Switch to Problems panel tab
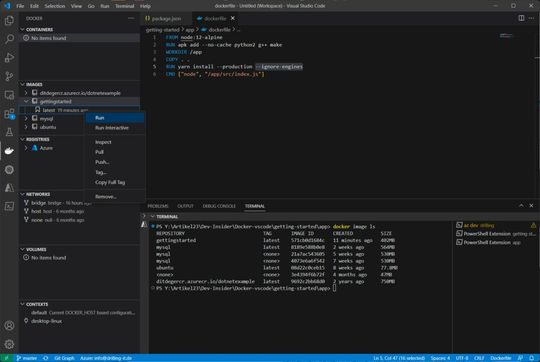Viewport: 540px width, 362px height. (x=158, y=206)
